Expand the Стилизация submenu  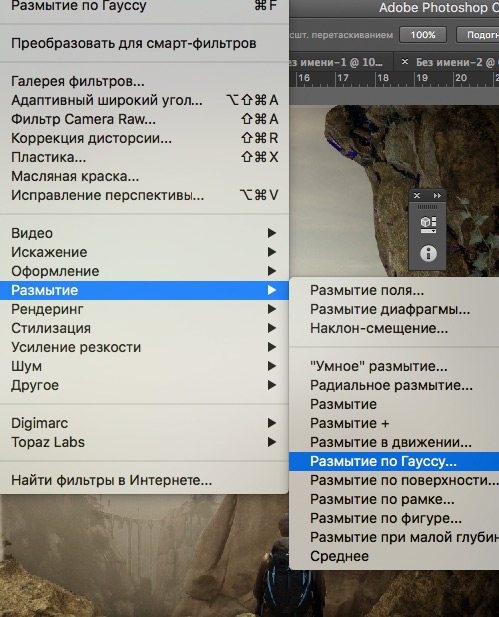pos(144,328)
